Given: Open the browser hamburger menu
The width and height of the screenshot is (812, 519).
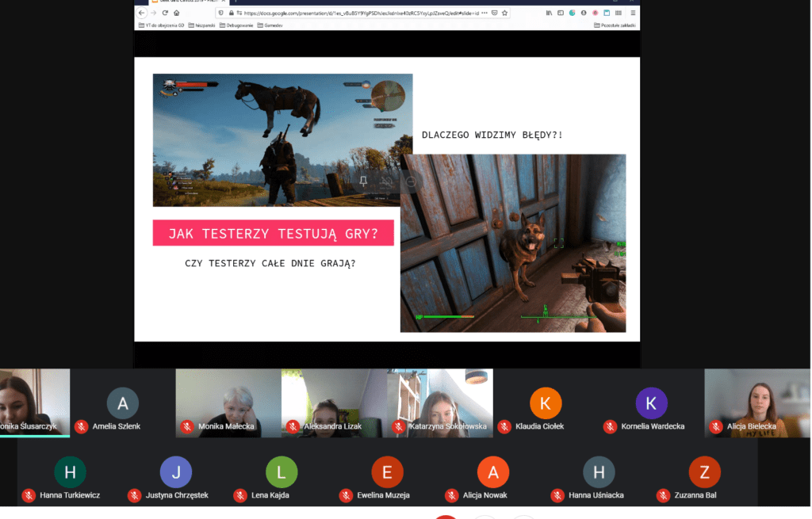Looking at the screenshot, I should [x=633, y=13].
